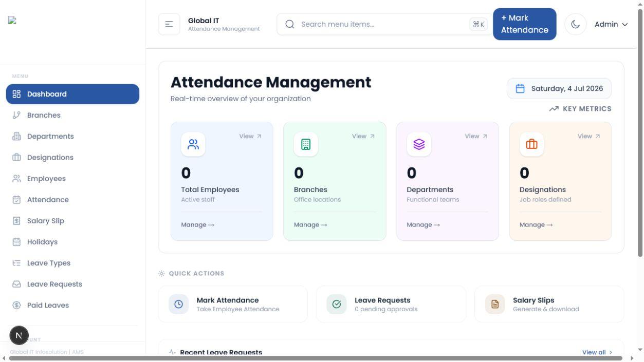Click the vertical page scrollbar
The width and height of the screenshot is (644, 362).
click(640, 132)
